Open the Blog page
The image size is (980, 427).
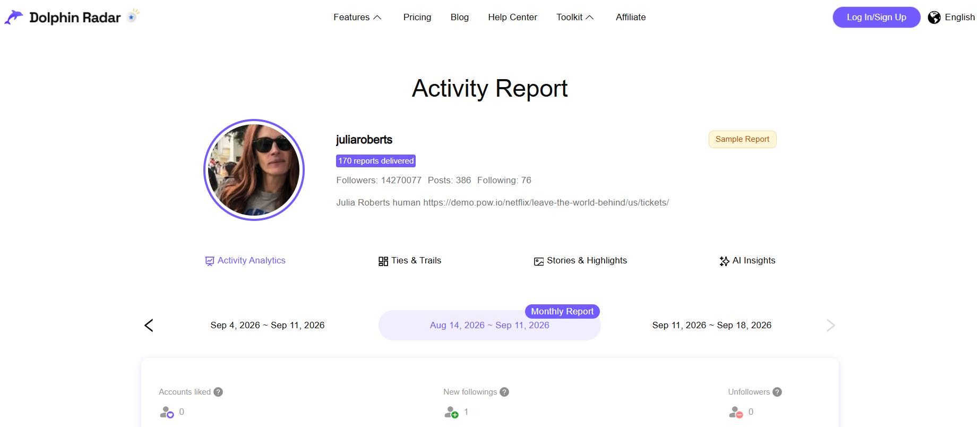[x=460, y=18]
